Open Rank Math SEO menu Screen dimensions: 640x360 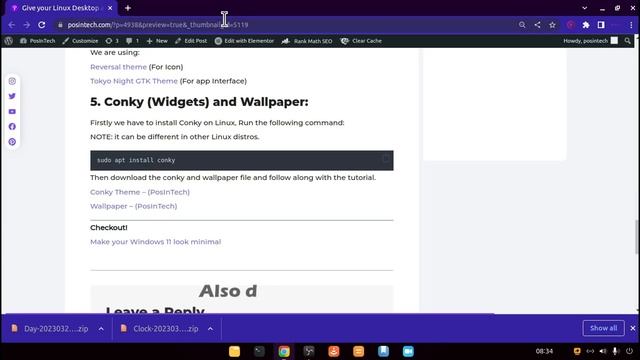tap(307, 41)
